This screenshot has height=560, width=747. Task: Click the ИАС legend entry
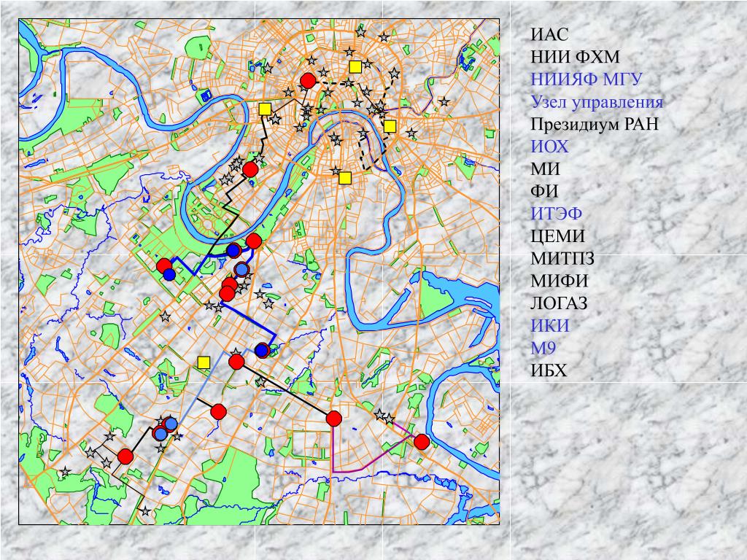(550, 34)
